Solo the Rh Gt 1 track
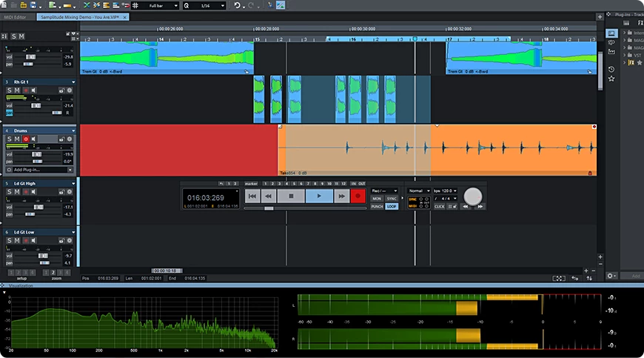Viewport: 644px width, 358px height. (10, 90)
